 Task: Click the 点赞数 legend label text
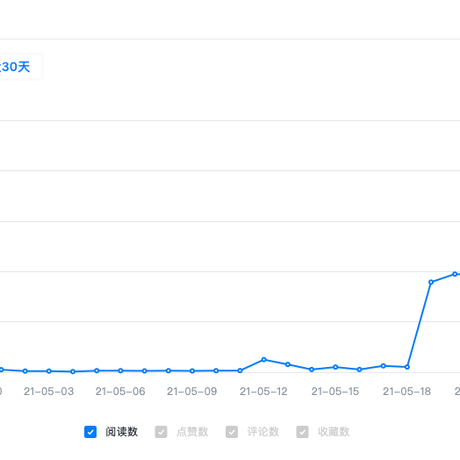click(192, 432)
